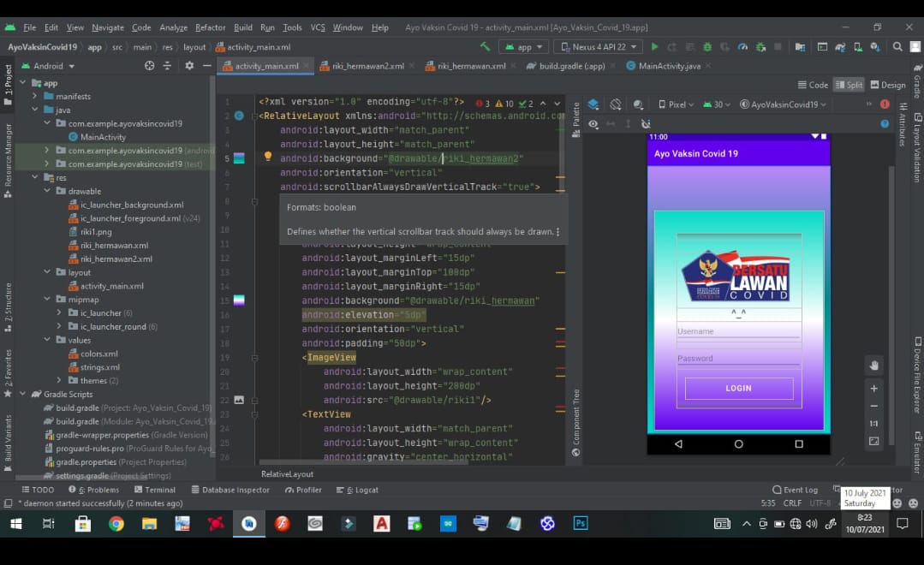Toggle the view options eye icon
Screen dimensions: 924x565
pos(593,124)
